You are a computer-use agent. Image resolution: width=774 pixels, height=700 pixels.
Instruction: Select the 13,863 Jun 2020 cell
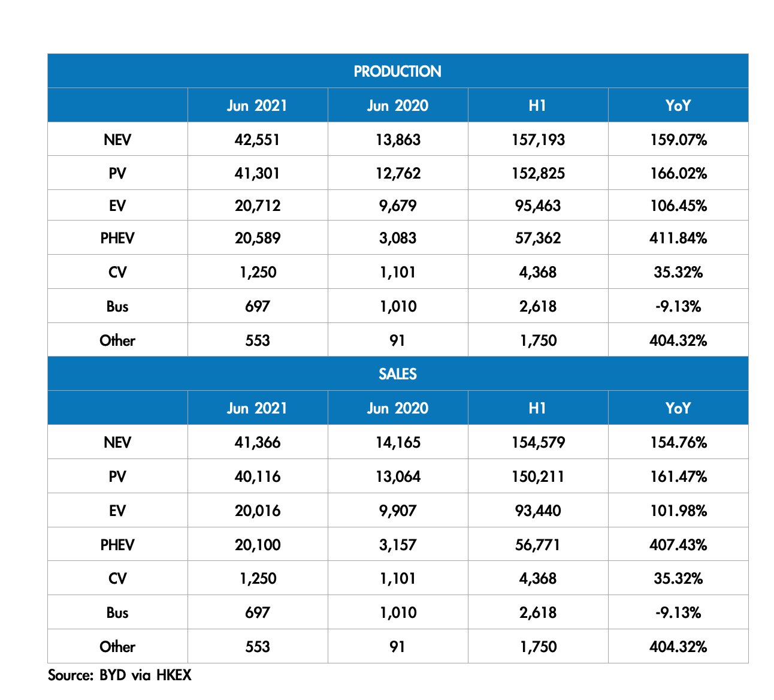(x=397, y=140)
